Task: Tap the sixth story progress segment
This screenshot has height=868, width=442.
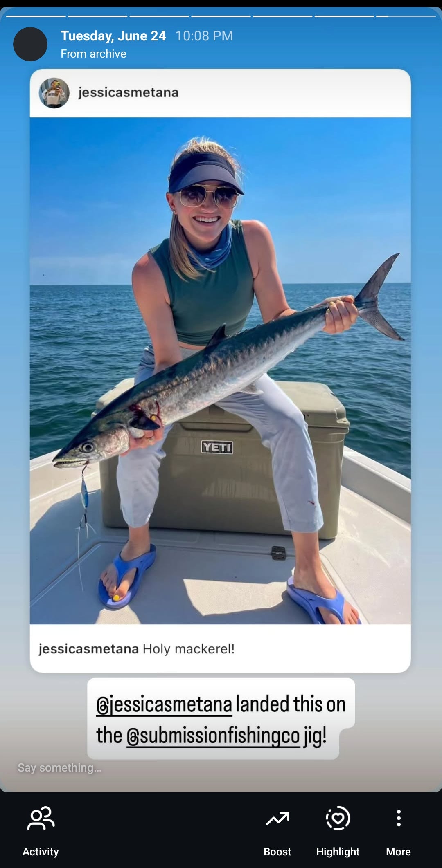Action: tap(344, 16)
